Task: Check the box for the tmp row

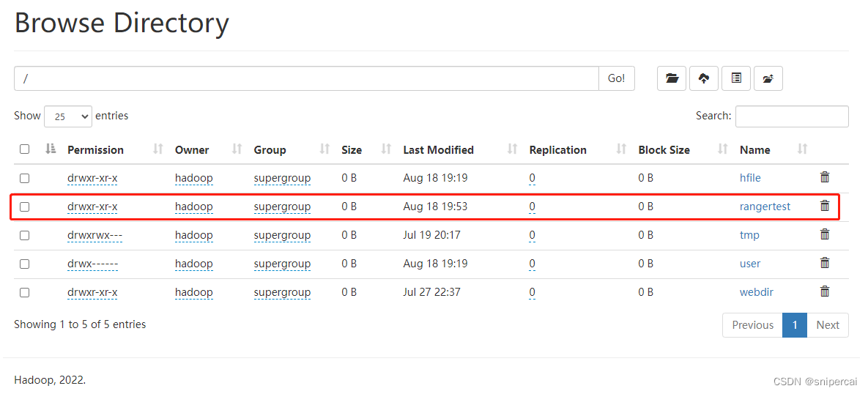Action: [x=24, y=235]
